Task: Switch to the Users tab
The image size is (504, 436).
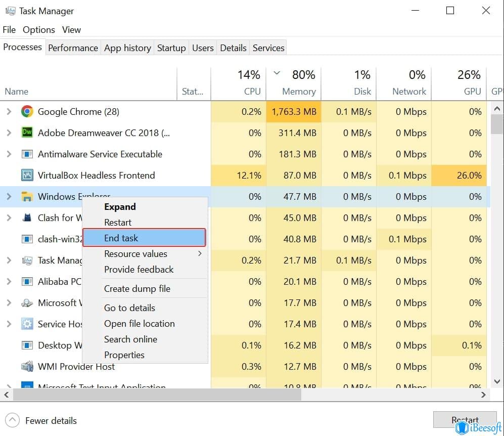Action: [203, 48]
